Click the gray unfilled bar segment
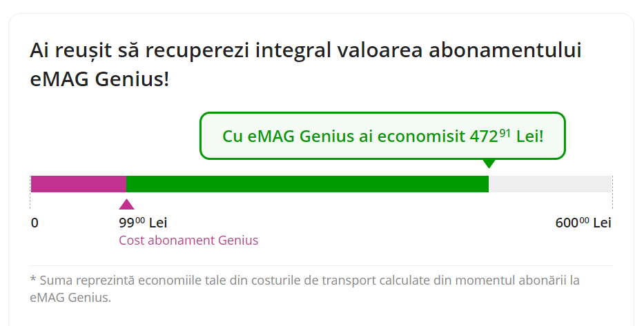This screenshot has height=326, width=644. tap(550, 184)
